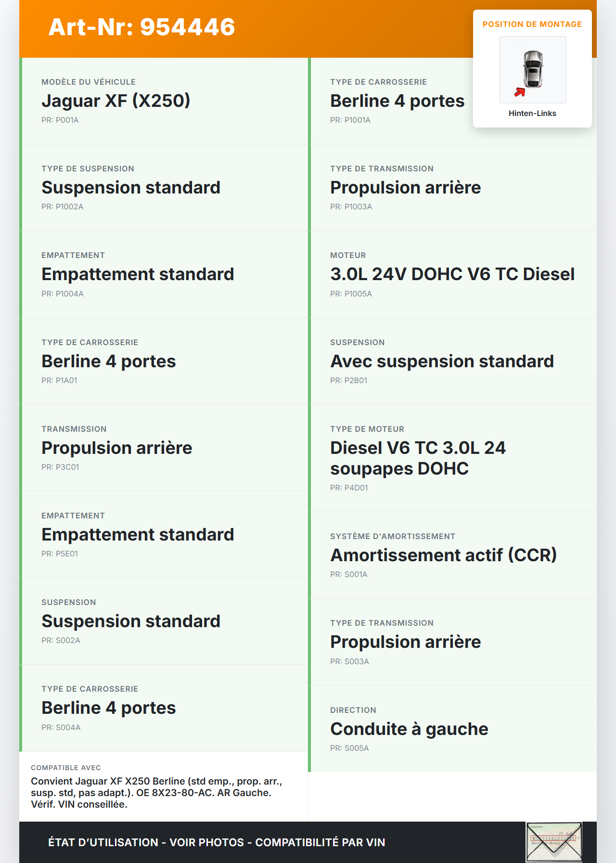
Task: Click the PR: P3C01 transmission code
Action: [60, 467]
